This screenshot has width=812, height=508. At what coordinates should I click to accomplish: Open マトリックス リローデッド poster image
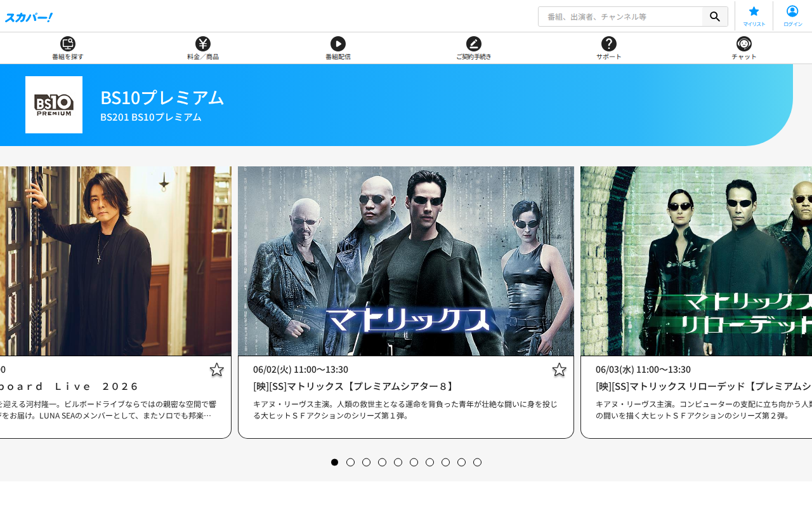[x=696, y=261]
